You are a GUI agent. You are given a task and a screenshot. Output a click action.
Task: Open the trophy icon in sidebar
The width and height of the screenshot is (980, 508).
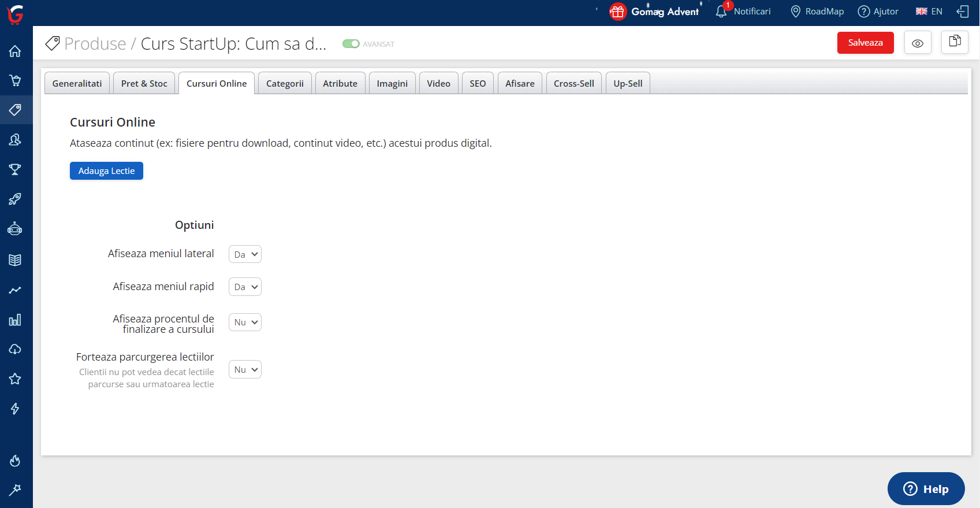point(15,169)
